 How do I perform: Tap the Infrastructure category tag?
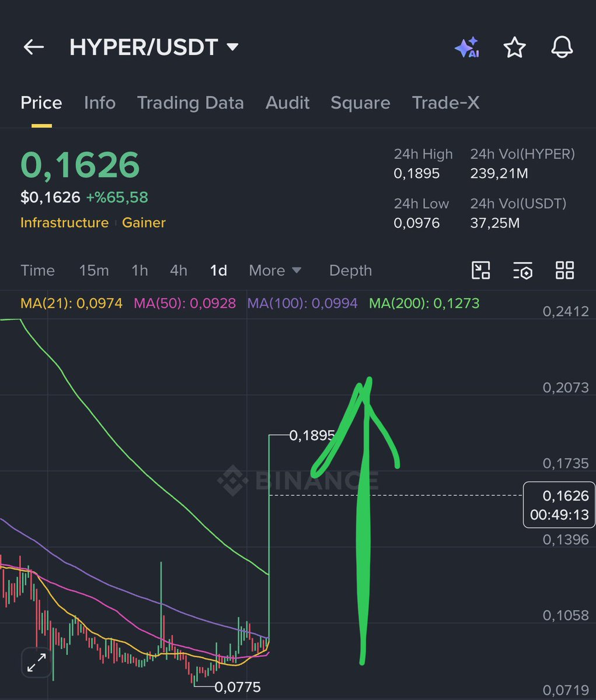(64, 223)
